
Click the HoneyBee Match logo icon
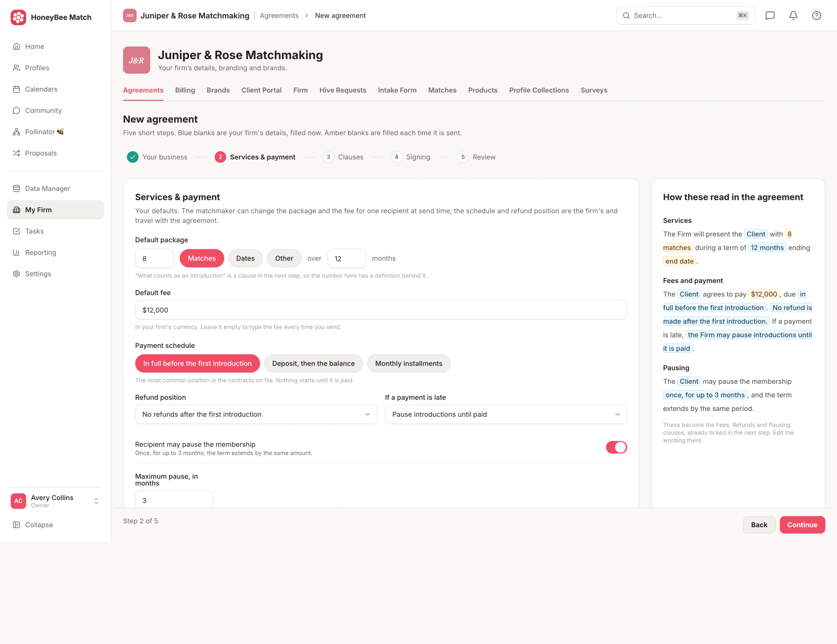(x=18, y=17)
